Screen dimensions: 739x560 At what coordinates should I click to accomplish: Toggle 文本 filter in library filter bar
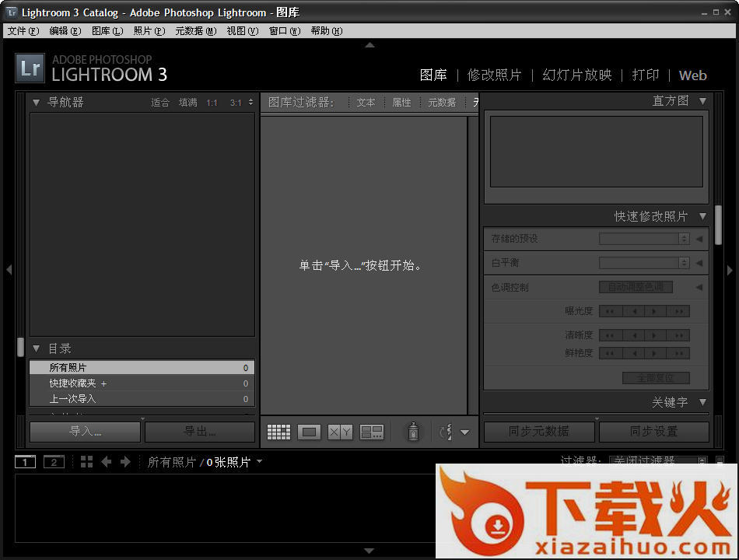point(366,103)
